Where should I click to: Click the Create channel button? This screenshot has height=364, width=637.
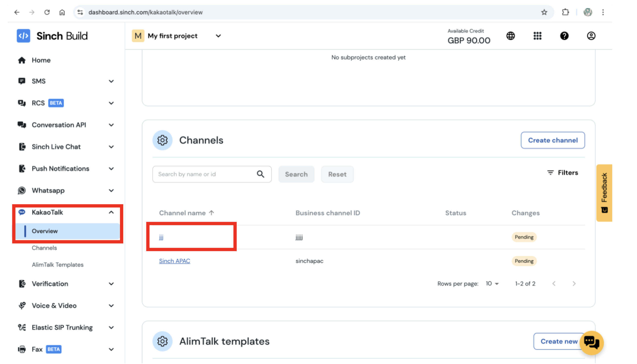[553, 140]
